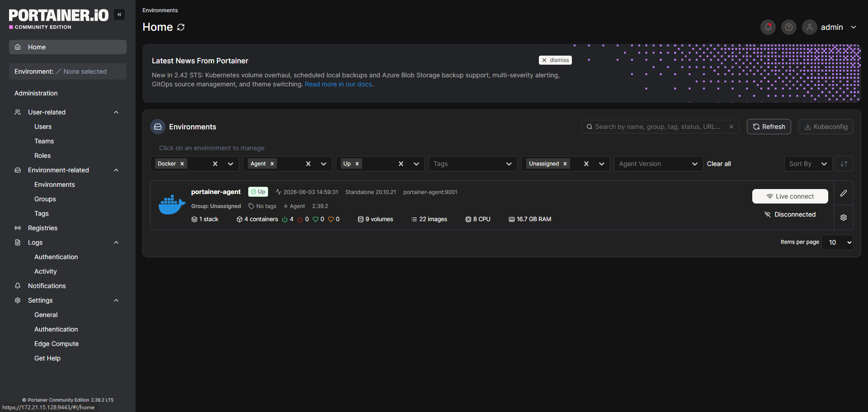Click the portainer-agent environment name
868x412 pixels.
[x=216, y=192]
